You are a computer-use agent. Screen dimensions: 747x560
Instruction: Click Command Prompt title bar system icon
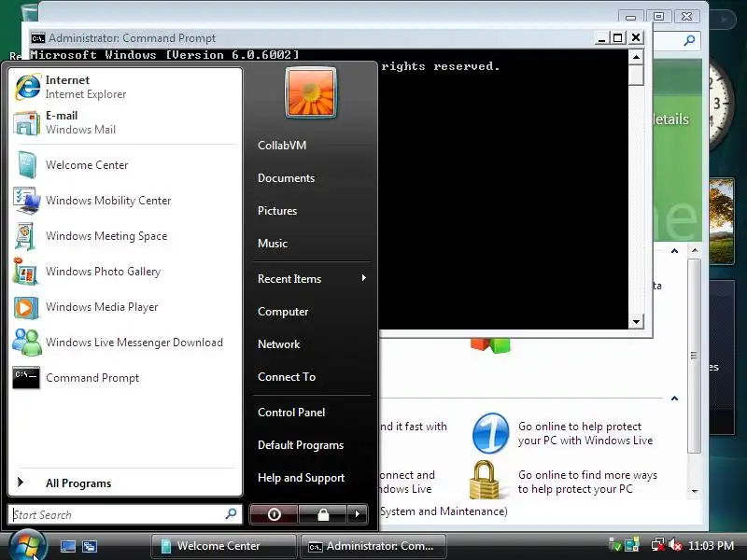37,38
